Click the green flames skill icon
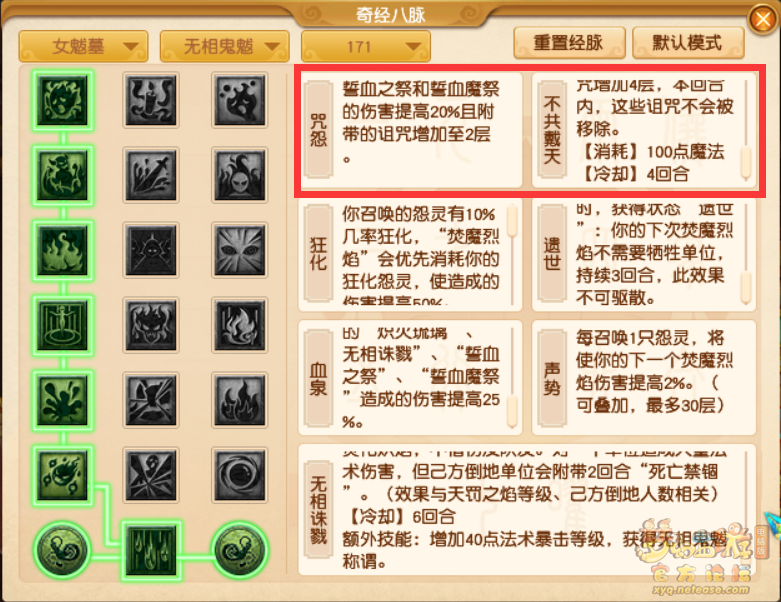The width and height of the screenshot is (781, 602). [x=63, y=250]
